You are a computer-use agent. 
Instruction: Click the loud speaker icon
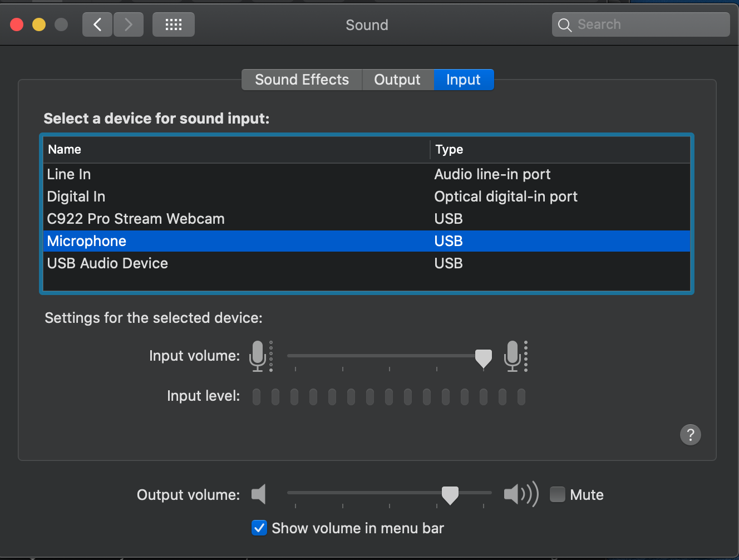tap(520, 494)
